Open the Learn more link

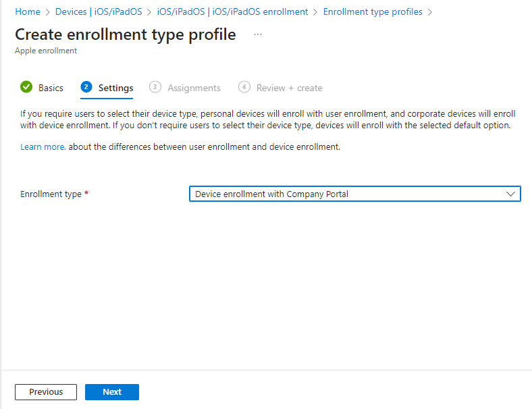43,146
